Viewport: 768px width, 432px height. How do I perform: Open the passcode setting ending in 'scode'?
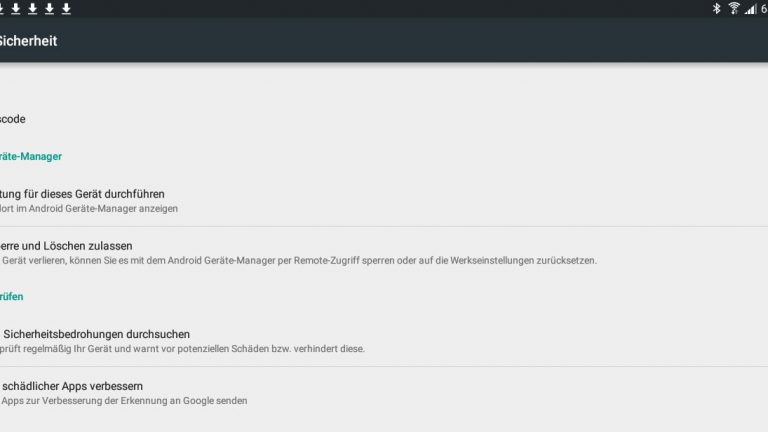click(x=14, y=119)
